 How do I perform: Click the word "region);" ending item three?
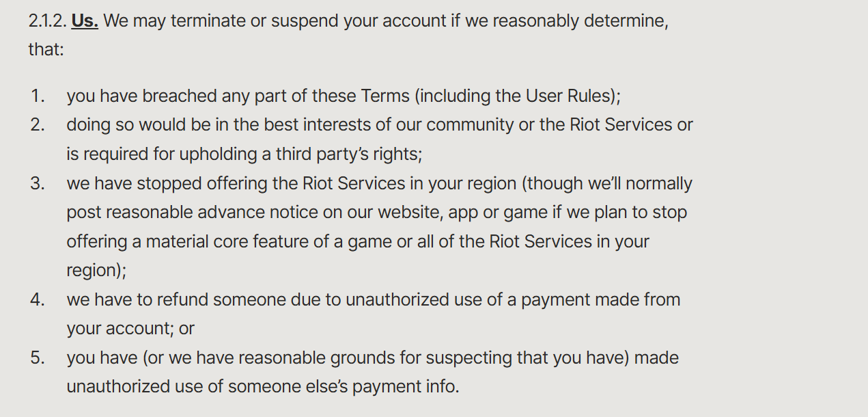96,271
